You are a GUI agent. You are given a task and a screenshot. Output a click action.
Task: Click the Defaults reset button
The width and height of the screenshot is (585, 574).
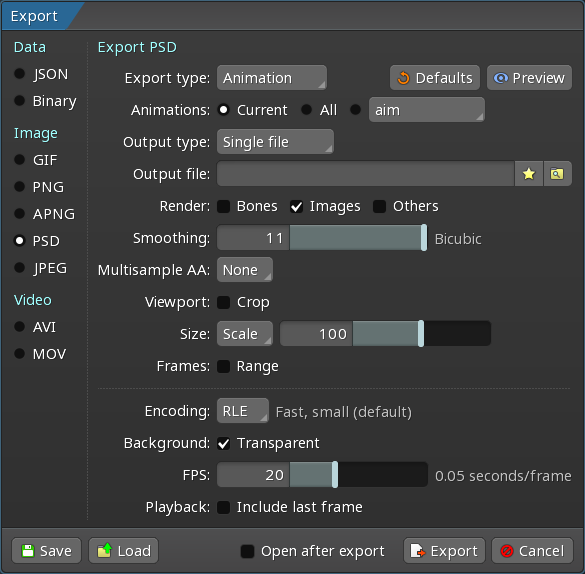[435, 78]
